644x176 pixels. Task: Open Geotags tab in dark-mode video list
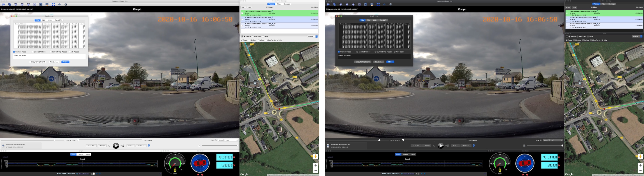pyautogui.click(x=612, y=4)
